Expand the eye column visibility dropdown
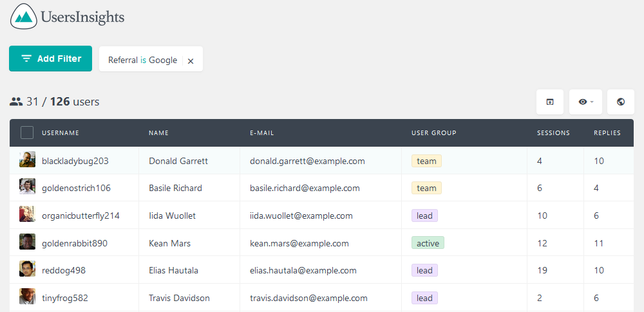 tap(585, 102)
